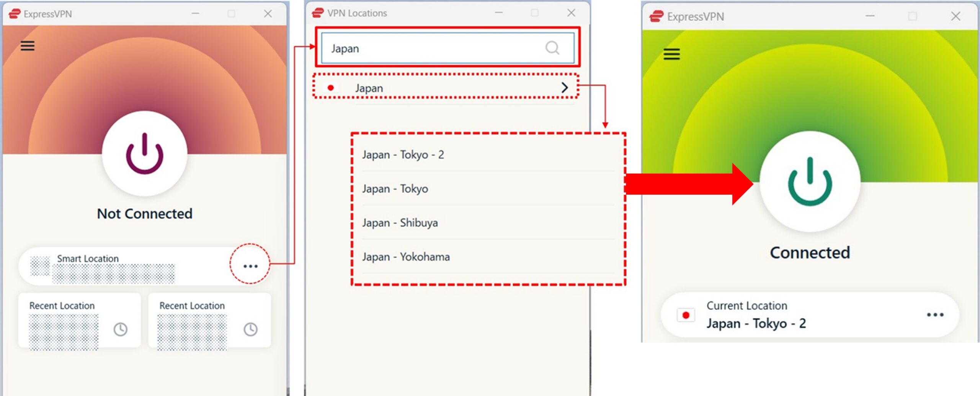
Task: Click the red dot beside Current Location
Action: pos(686,315)
